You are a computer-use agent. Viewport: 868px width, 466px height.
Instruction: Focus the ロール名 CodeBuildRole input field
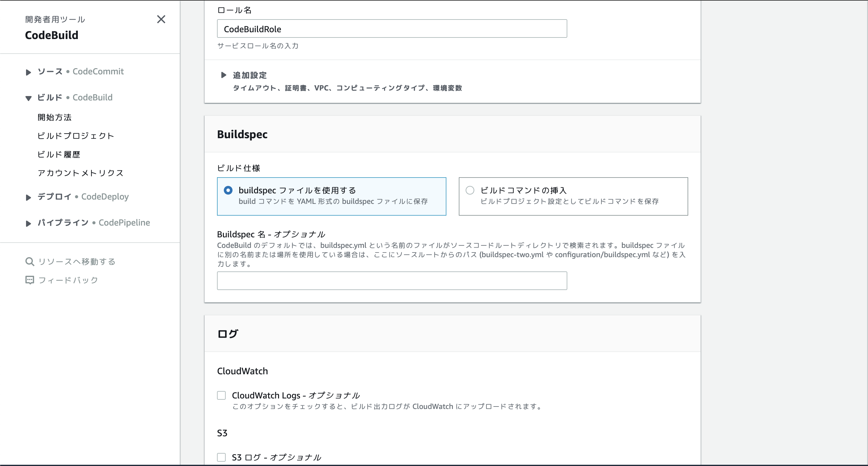click(392, 29)
